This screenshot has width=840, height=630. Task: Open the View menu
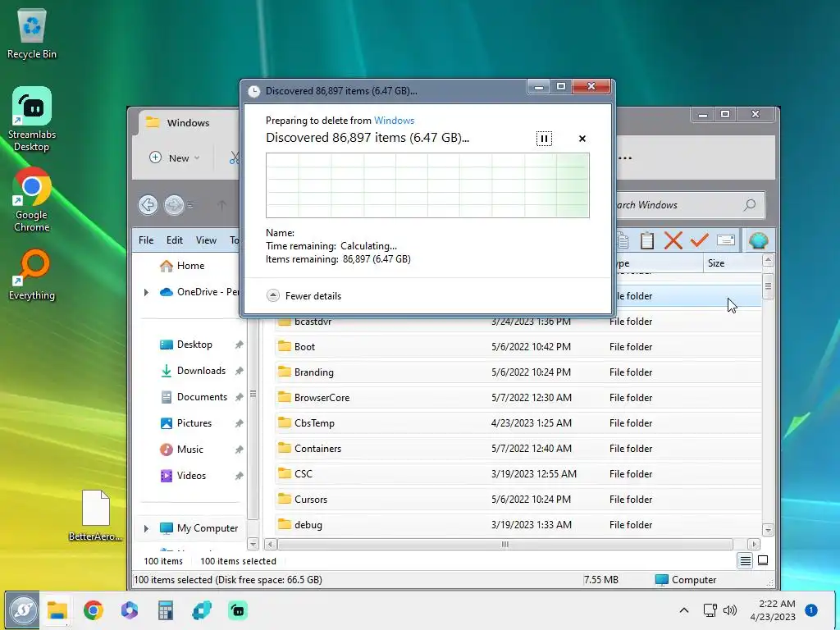(206, 240)
